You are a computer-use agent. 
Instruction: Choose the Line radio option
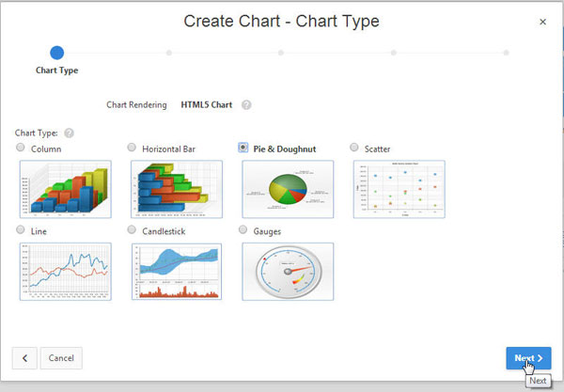tap(22, 229)
